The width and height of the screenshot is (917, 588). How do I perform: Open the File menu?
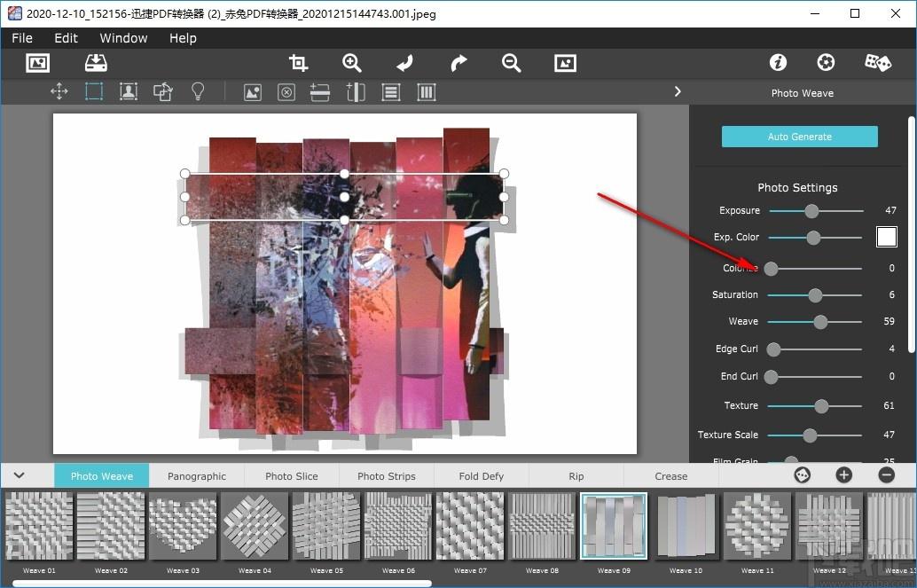[22, 38]
